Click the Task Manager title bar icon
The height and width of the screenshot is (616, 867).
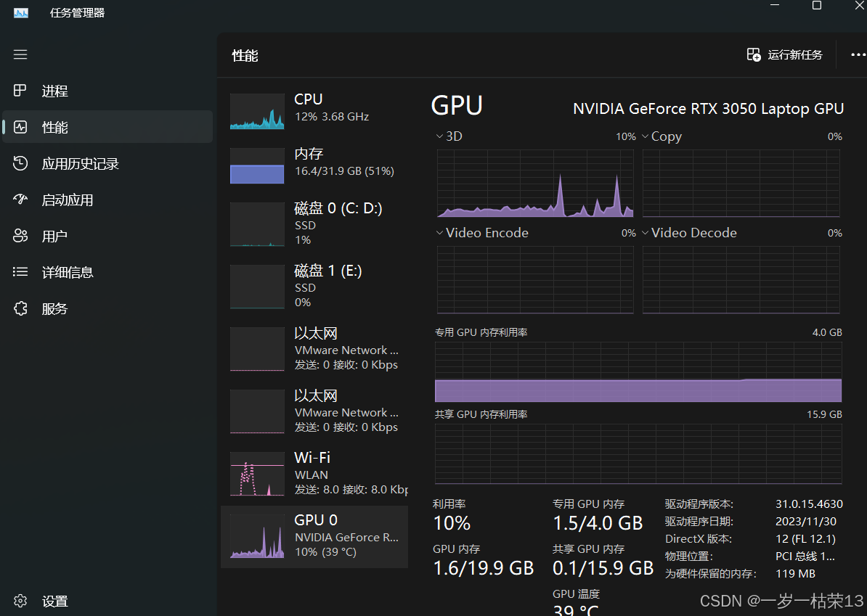click(x=21, y=13)
